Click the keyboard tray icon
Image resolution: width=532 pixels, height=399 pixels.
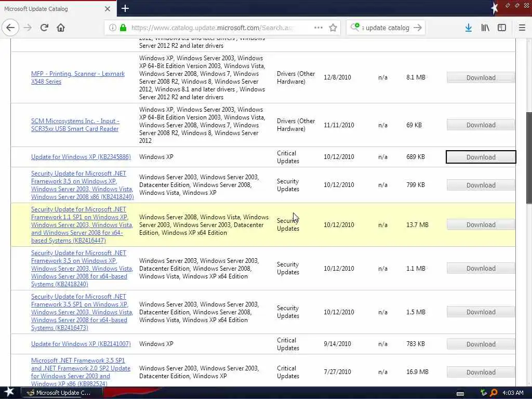coord(460,394)
